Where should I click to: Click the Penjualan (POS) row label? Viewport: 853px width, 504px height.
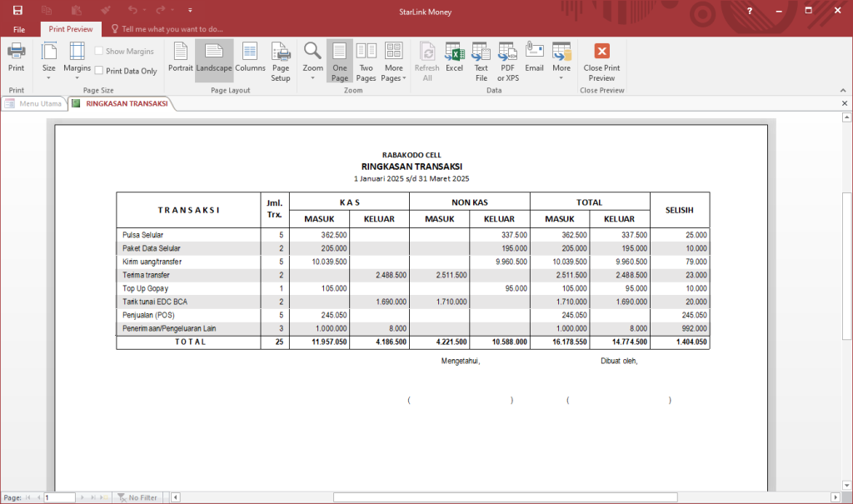pos(148,315)
